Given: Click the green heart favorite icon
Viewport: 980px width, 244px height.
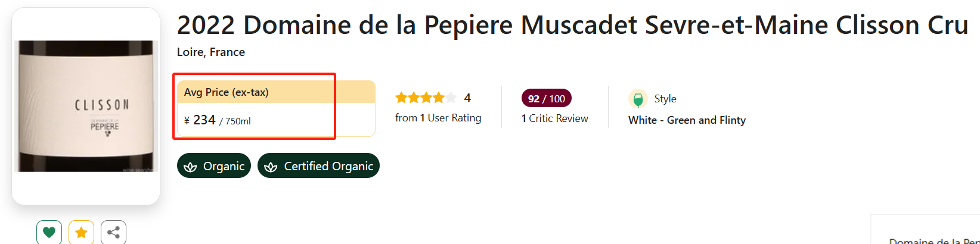Looking at the screenshot, I should [49, 232].
